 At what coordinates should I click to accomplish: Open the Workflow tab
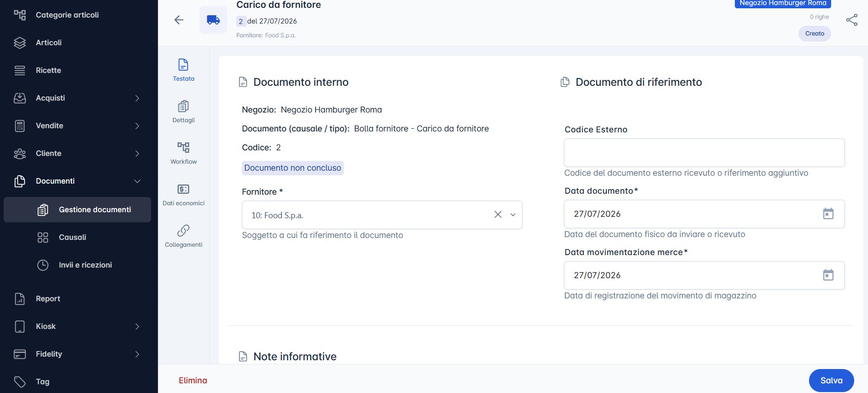click(183, 153)
